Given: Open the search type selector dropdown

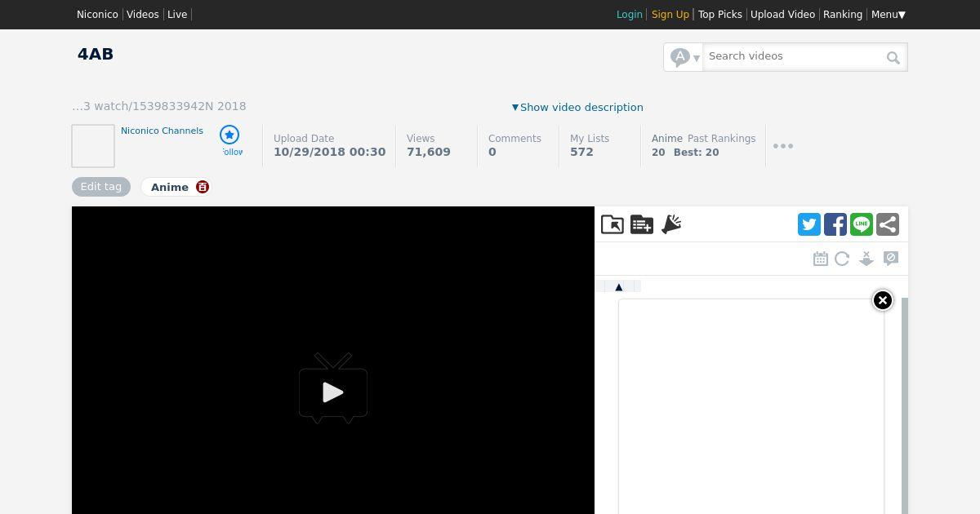Looking at the screenshot, I should pos(684,57).
